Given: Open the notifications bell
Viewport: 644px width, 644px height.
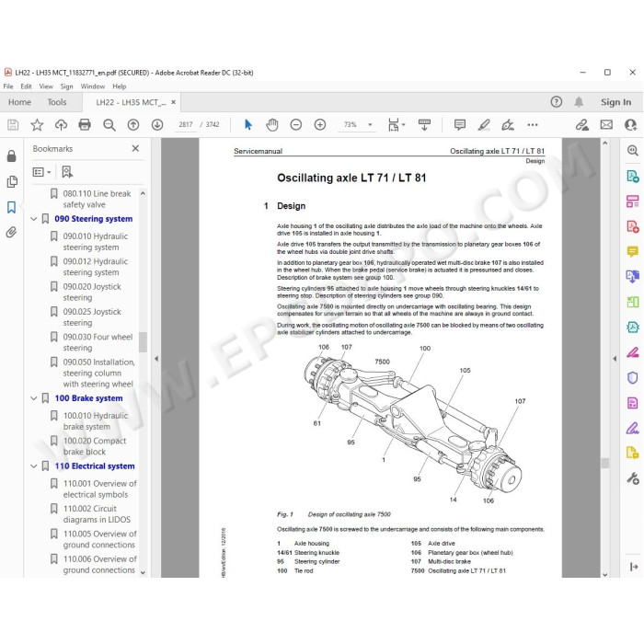Looking at the screenshot, I should [579, 102].
